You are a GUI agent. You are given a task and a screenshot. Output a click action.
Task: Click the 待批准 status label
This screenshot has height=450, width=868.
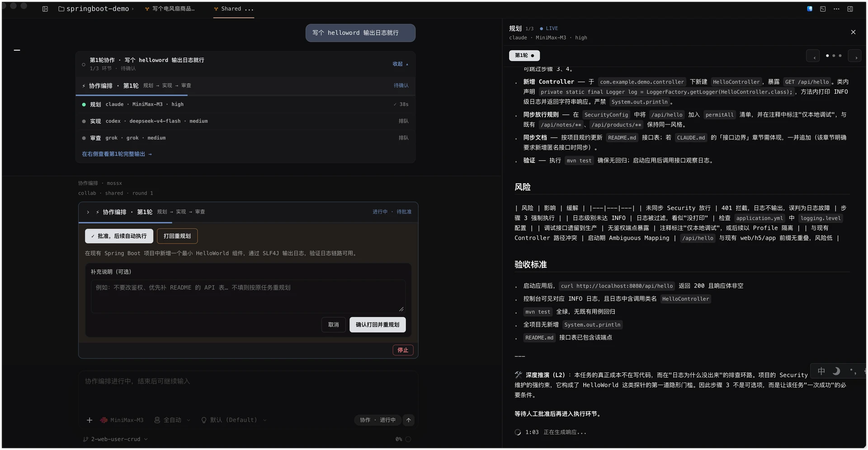point(404,212)
